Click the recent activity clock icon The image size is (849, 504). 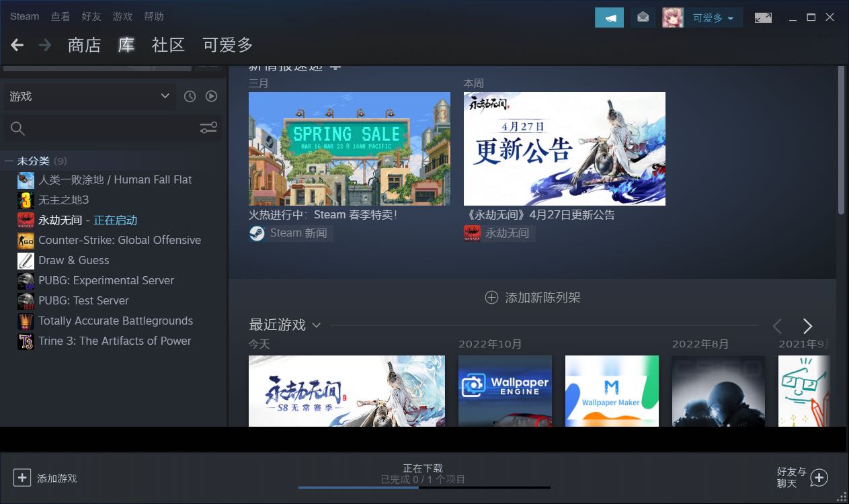[190, 97]
